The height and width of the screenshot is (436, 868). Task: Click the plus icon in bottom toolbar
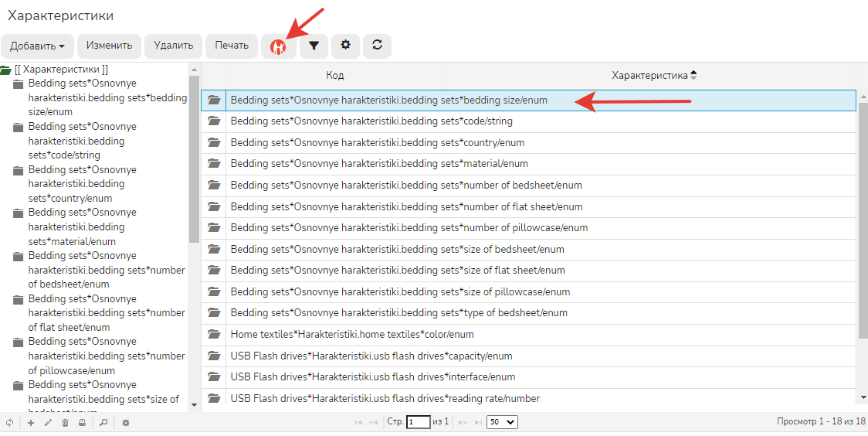coord(31,423)
